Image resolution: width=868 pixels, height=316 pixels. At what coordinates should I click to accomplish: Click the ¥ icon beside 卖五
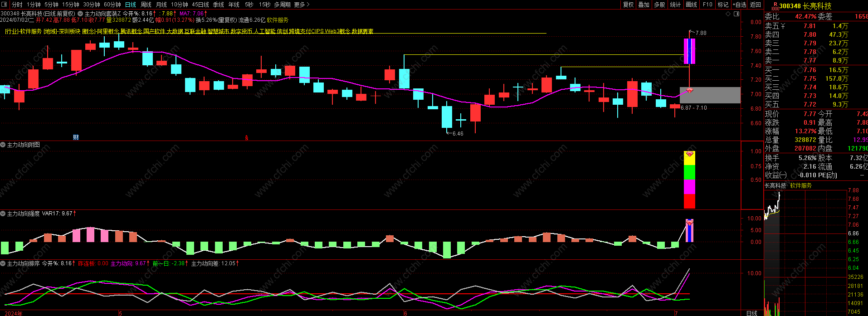tap(783, 26)
